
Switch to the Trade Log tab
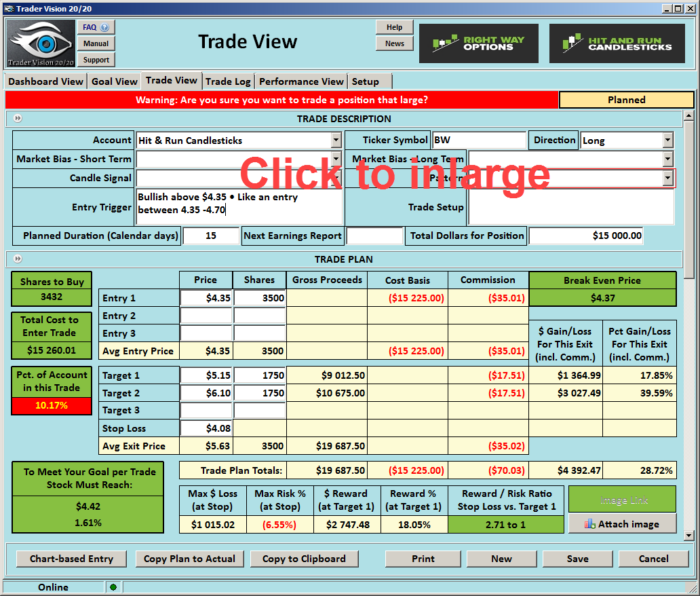(x=228, y=81)
